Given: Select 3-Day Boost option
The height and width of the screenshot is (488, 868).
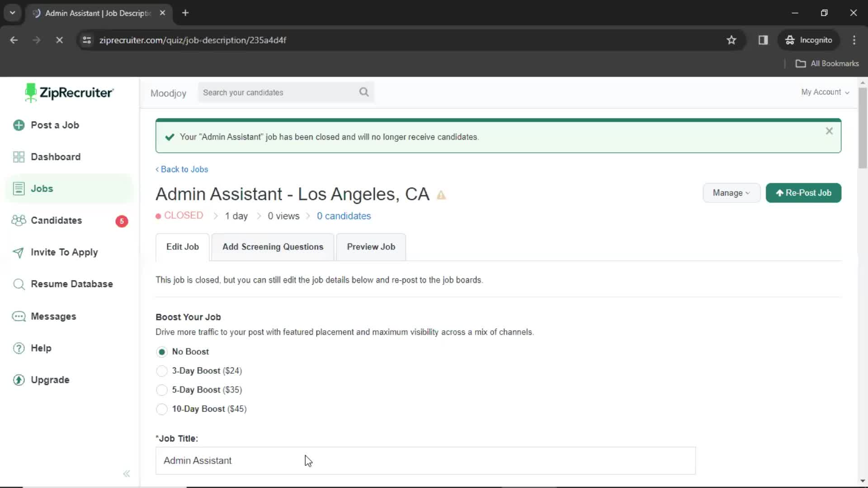Looking at the screenshot, I should (x=162, y=371).
